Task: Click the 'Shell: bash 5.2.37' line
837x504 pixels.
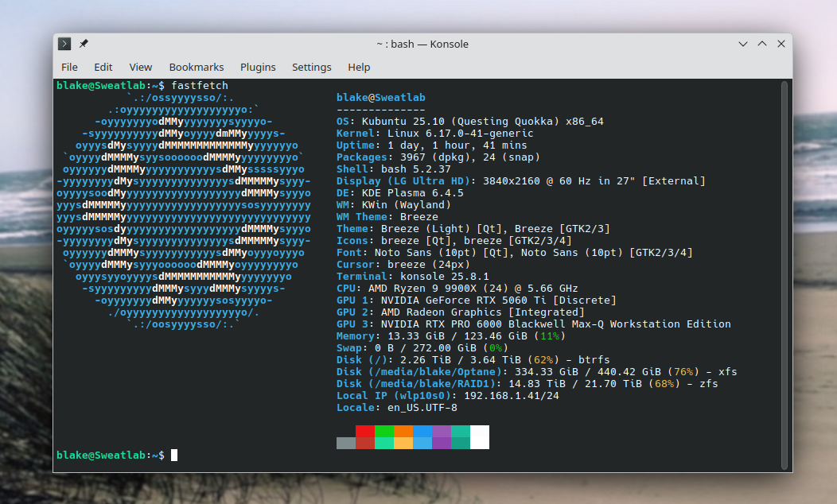Action: pos(393,169)
